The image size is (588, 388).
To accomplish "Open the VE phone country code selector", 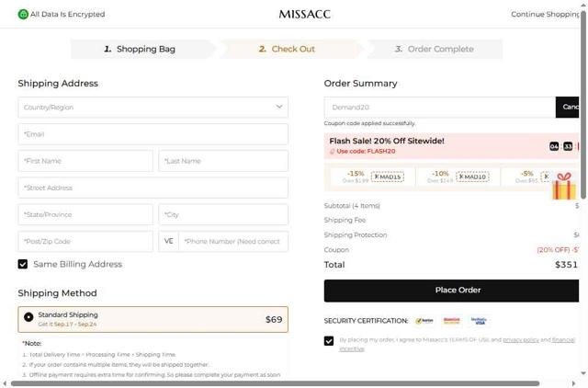I will 169,241.
